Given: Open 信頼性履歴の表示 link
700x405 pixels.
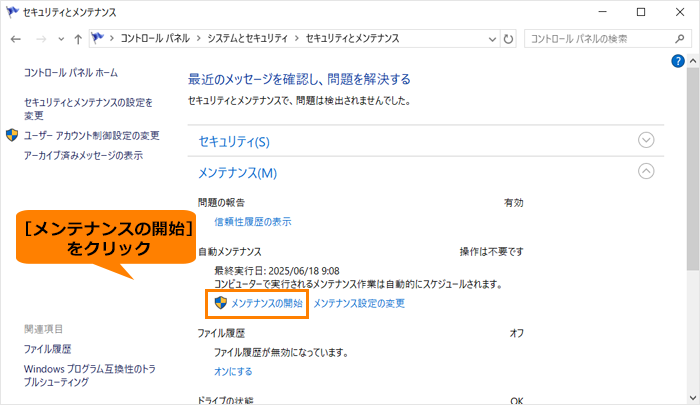Looking at the screenshot, I should pos(253,221).
